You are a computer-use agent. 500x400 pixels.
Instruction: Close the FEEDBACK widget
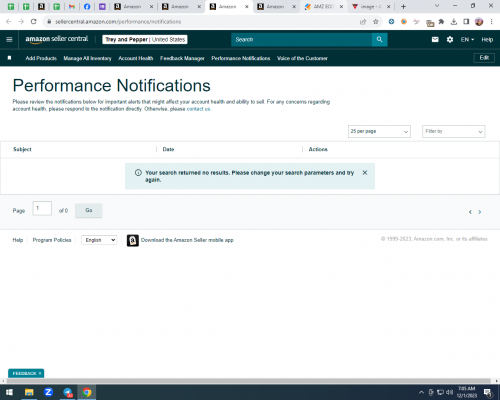(x=40, y=373)
